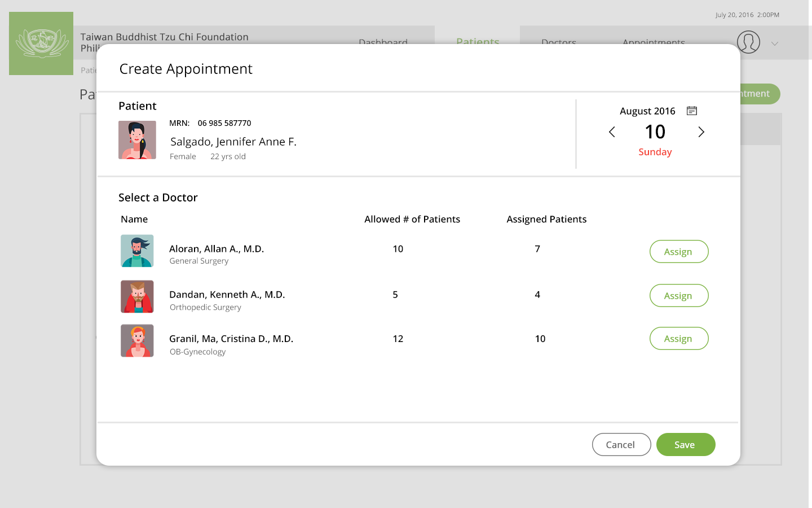Screen dimensions: 812x508
Task: Switch to the Patients tab
Action: [478, 41]
